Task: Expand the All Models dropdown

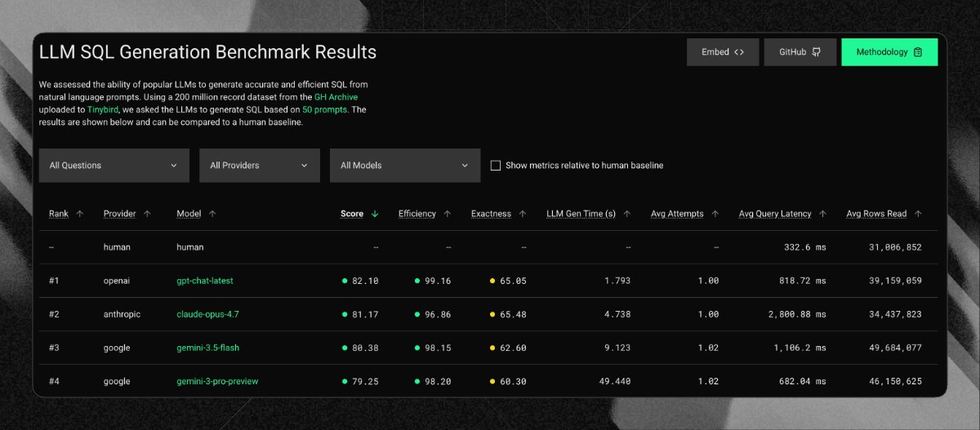Action: point(405,165)
